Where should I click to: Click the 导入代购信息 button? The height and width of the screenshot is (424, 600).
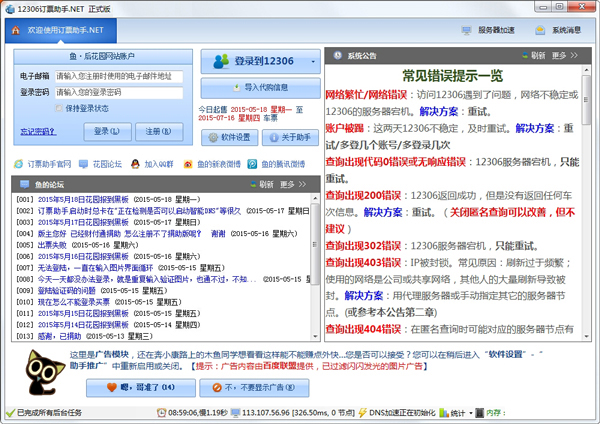tap(261, 88)
